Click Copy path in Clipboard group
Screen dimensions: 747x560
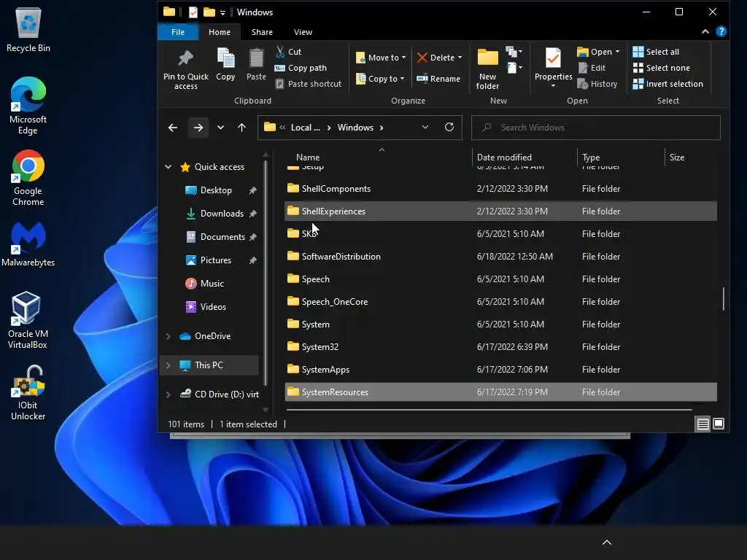point(301,68)
